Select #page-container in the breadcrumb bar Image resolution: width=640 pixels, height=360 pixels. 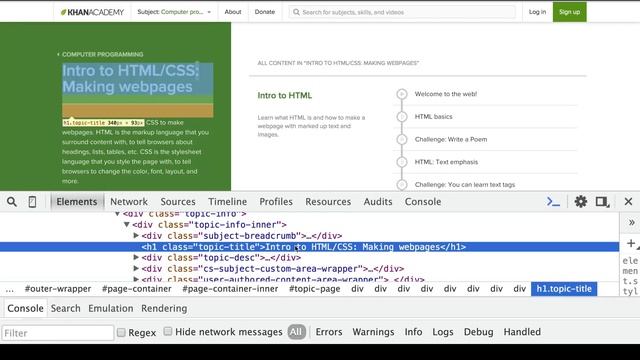[137, 289]
